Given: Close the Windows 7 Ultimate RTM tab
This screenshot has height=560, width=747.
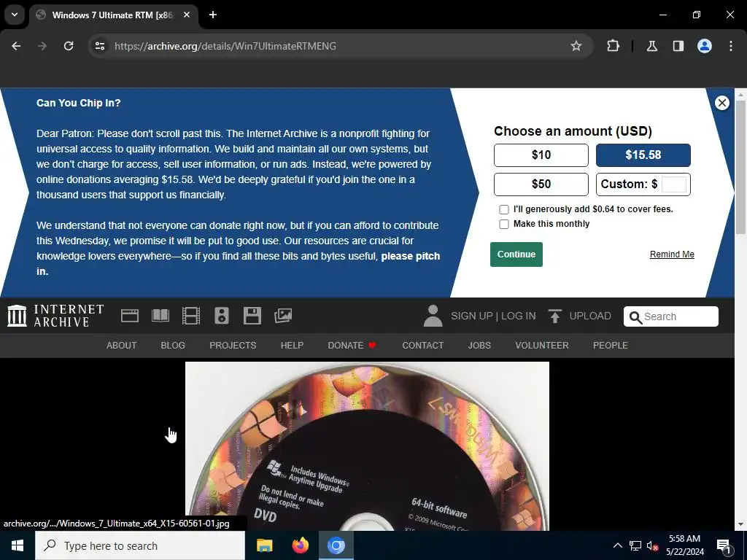Looking at the screenshot, I should pos(187,15).
